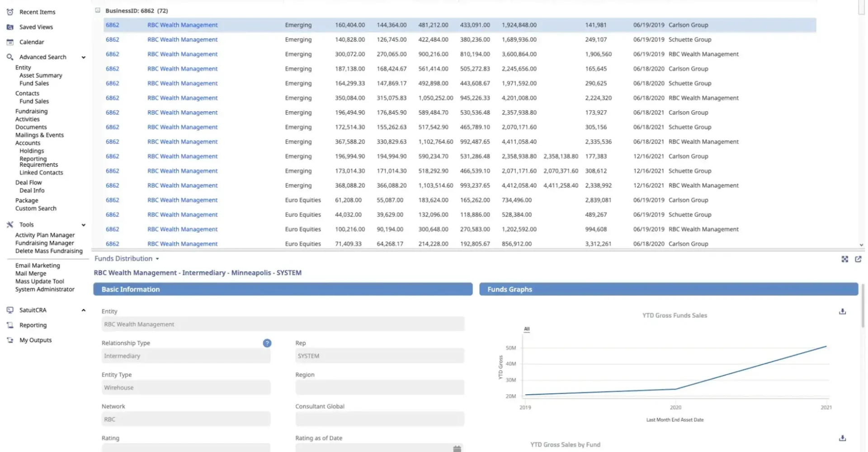Viewport: 868px width, 452px height.
Task: Open Asset Summary under Entity
Action: (41, 75)
